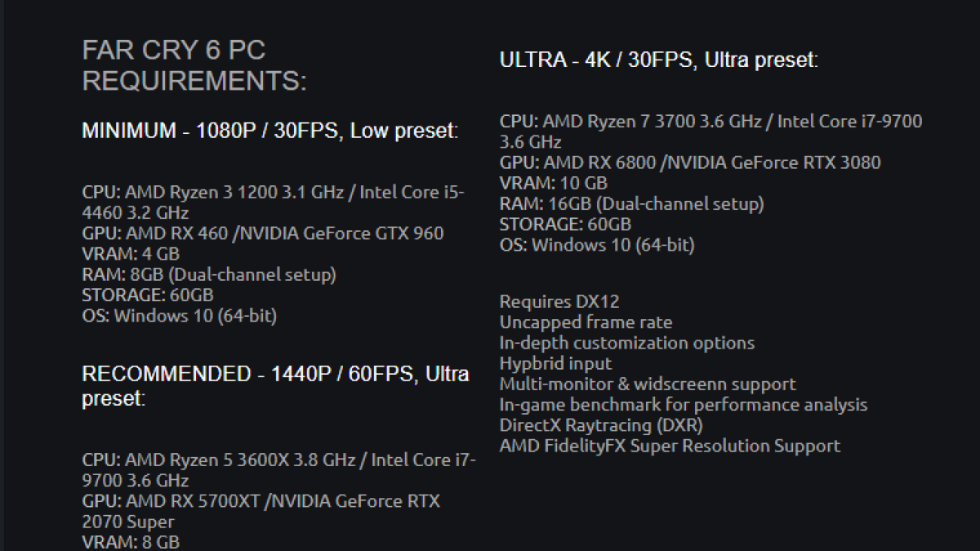Viewport: 980px width, 551px height.
Task: Click the VRAM: 8 GB text
Action: (x=131, y=542)
